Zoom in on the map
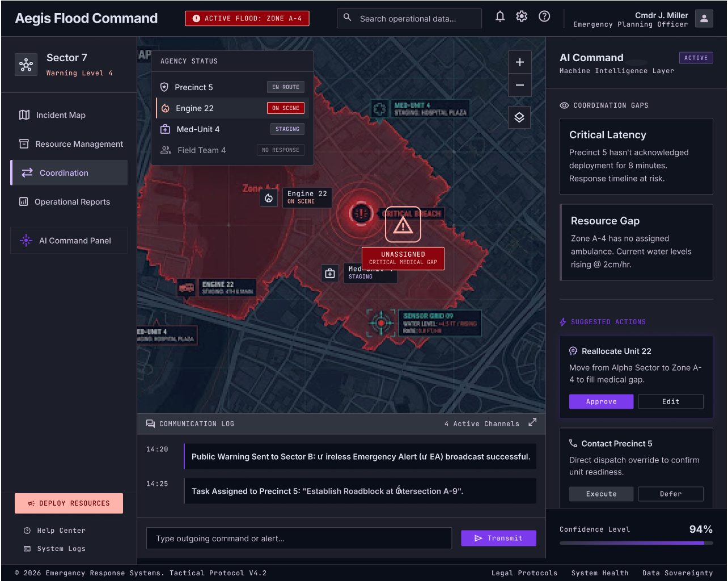This screenshot has width=728, height=581. point(519,62)
